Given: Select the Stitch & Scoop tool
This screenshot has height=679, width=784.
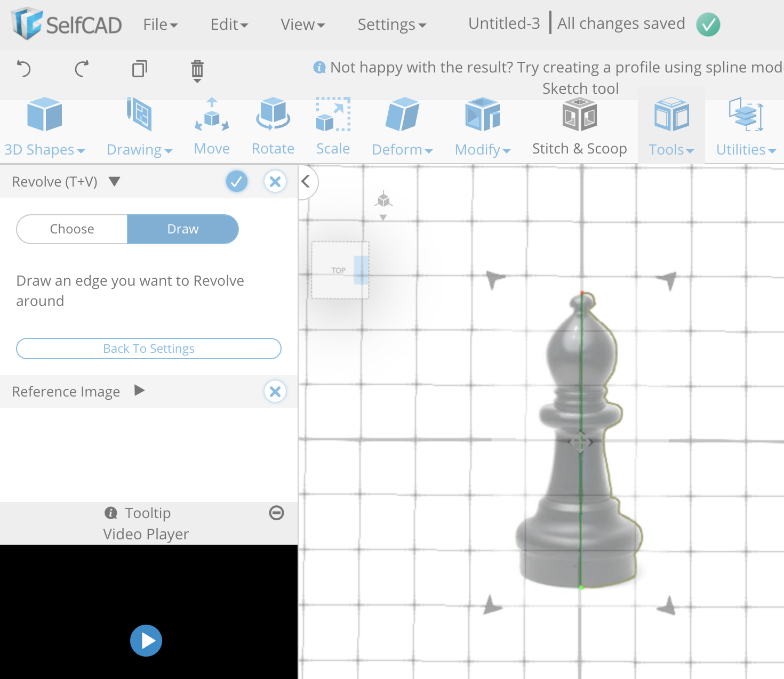Looking at the screenshot, I should (580, 127).
